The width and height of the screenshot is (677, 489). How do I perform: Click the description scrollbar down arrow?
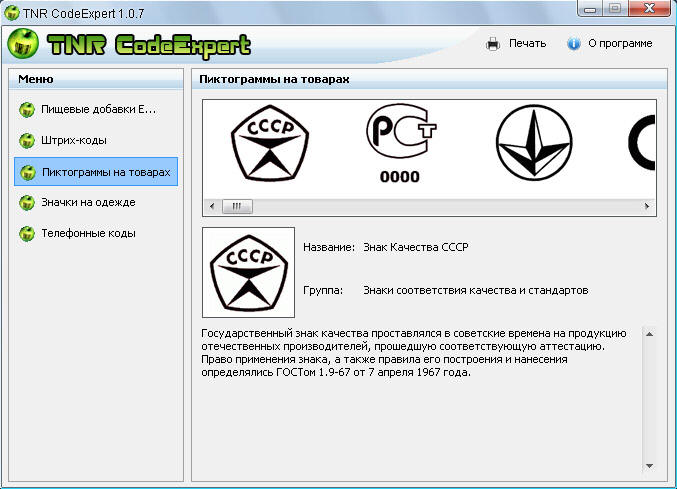click(x=649, y=466)
